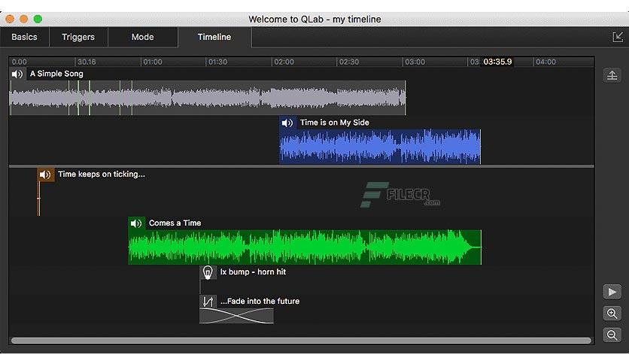This screenshot has height=364, width=629.
Task: Zoom out the timeline with magnifier minus
Action: (612, 335)
